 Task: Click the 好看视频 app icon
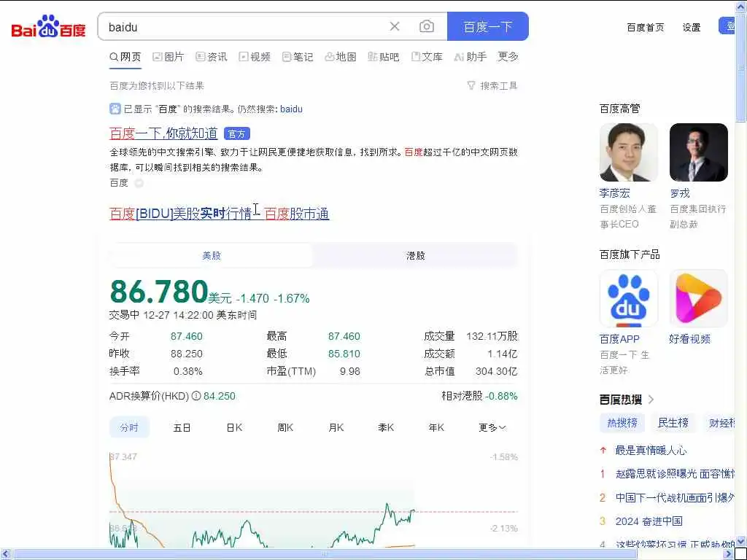pyautogui.click(x=698, y=298)
